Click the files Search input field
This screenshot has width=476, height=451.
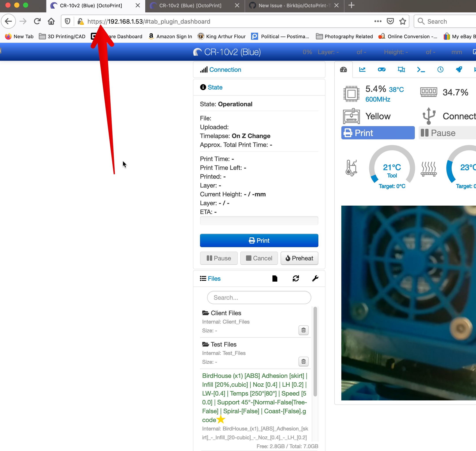tap(259, 298)
